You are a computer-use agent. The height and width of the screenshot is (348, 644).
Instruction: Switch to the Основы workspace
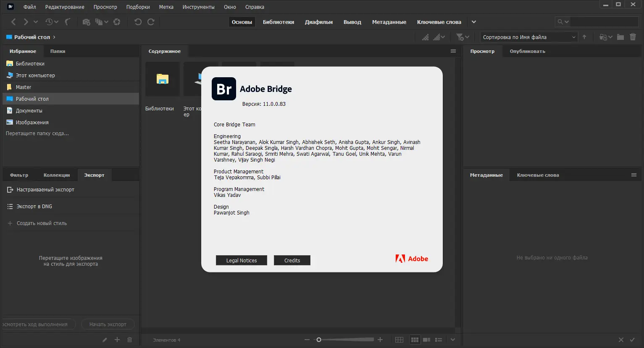(242, 22)
